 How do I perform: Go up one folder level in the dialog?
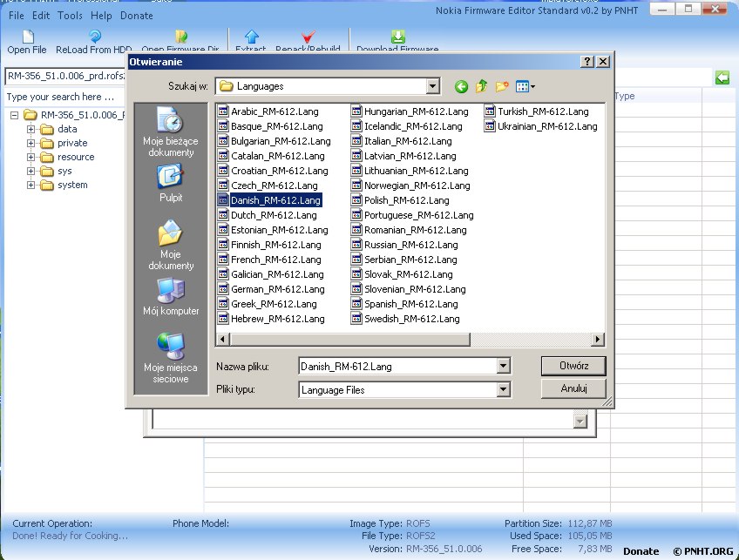[481, 86]
